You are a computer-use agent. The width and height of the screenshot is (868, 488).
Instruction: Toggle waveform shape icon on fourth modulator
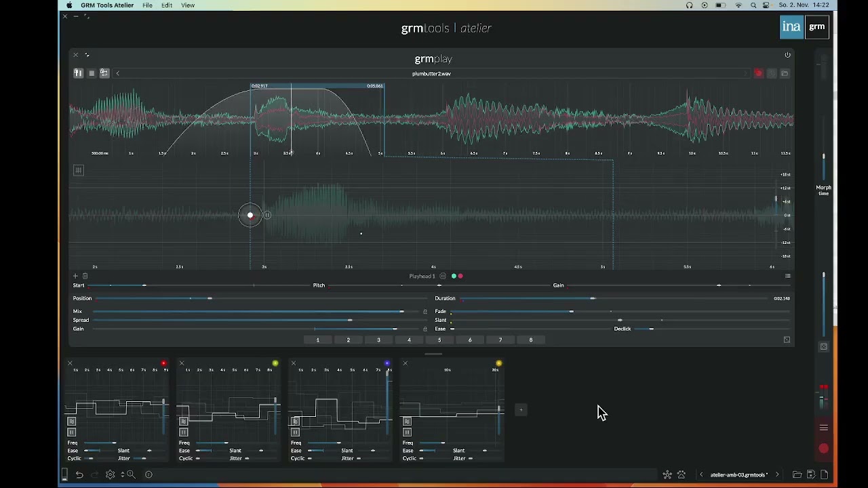click(x=407, y=422)
